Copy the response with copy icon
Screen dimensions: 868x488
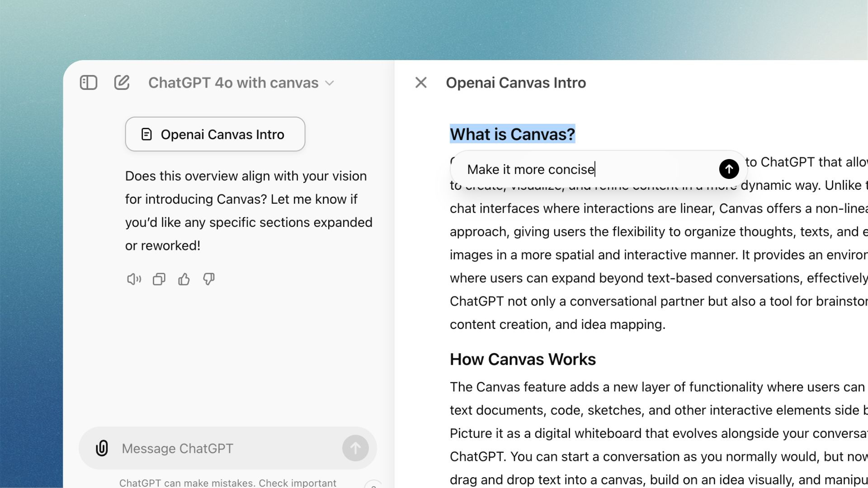[159, 279]
